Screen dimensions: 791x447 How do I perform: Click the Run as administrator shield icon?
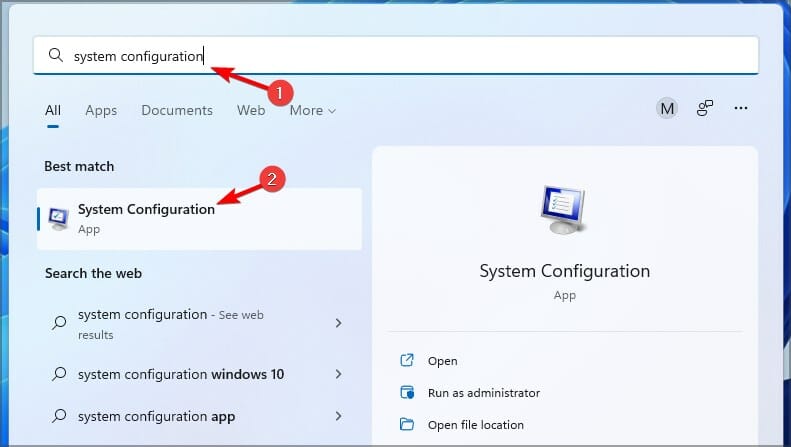(407, 393)
